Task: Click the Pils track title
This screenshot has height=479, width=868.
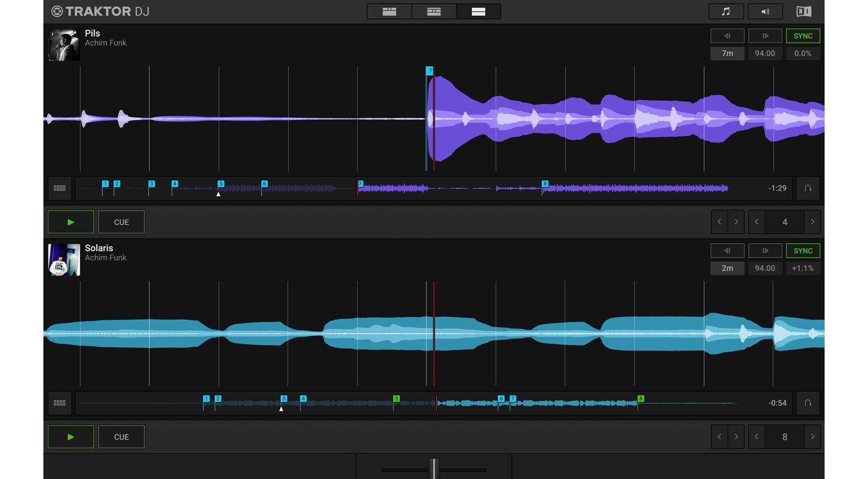Action: point(92,33)
